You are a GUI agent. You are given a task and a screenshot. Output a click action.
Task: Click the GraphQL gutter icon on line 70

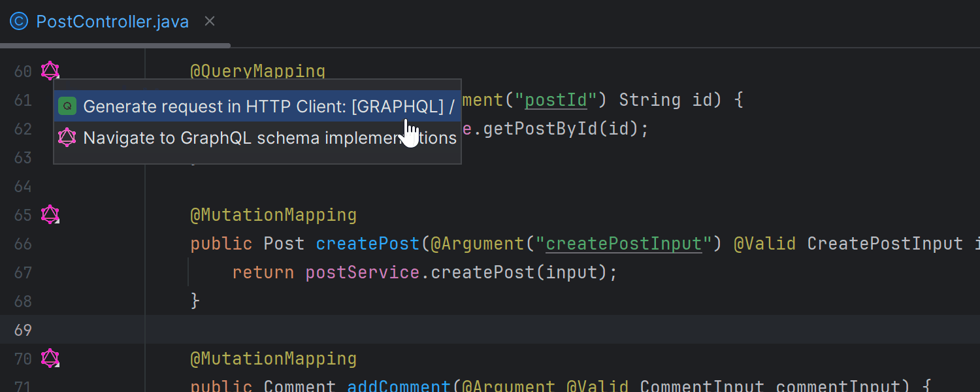point(50,358)
